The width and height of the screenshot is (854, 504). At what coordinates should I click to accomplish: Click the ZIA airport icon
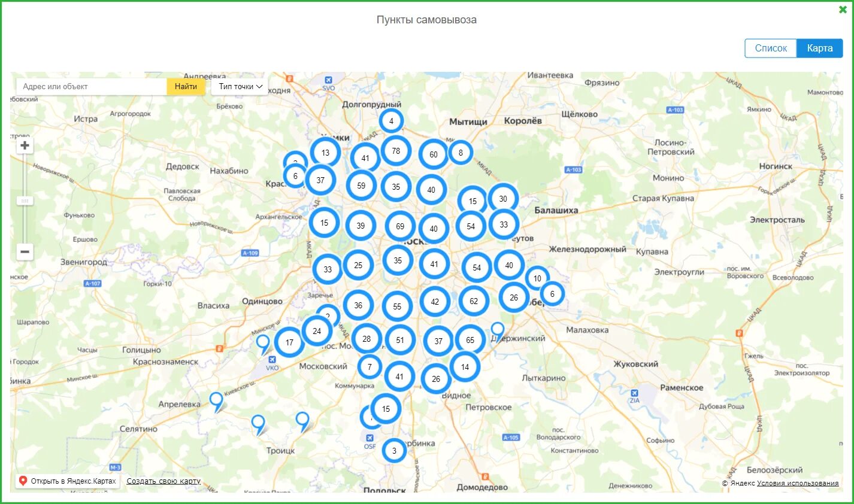634,394
